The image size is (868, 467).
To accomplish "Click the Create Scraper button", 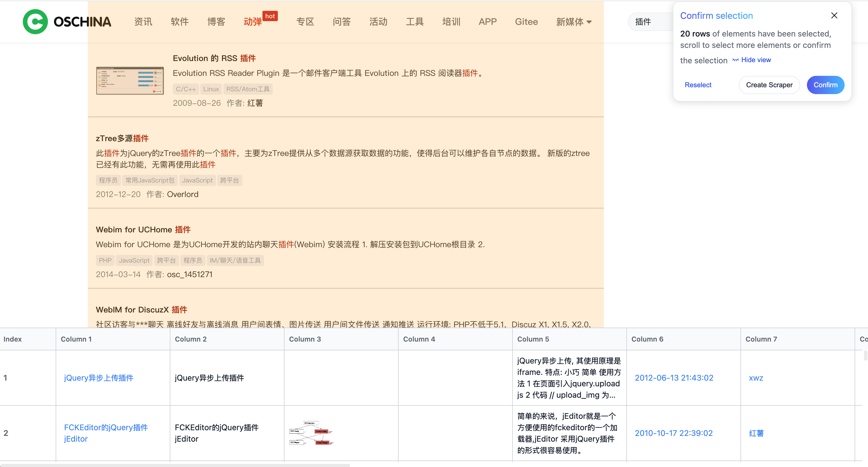I will click(769, 85).
